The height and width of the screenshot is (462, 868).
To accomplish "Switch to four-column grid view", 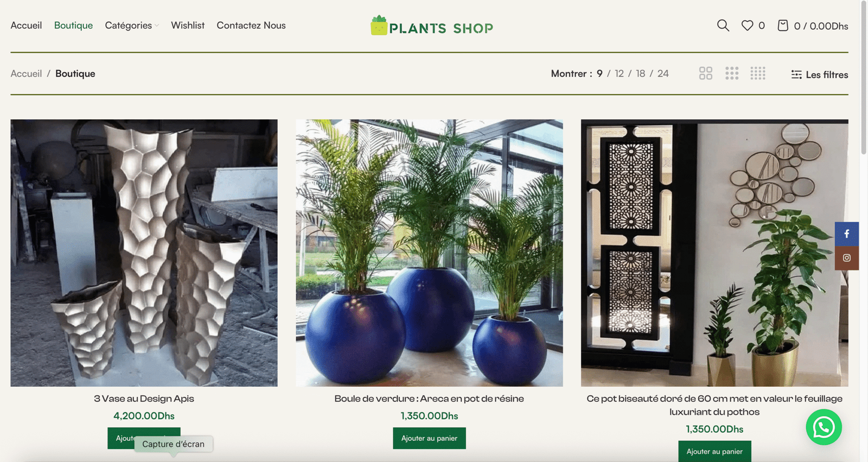I will 758,73.
